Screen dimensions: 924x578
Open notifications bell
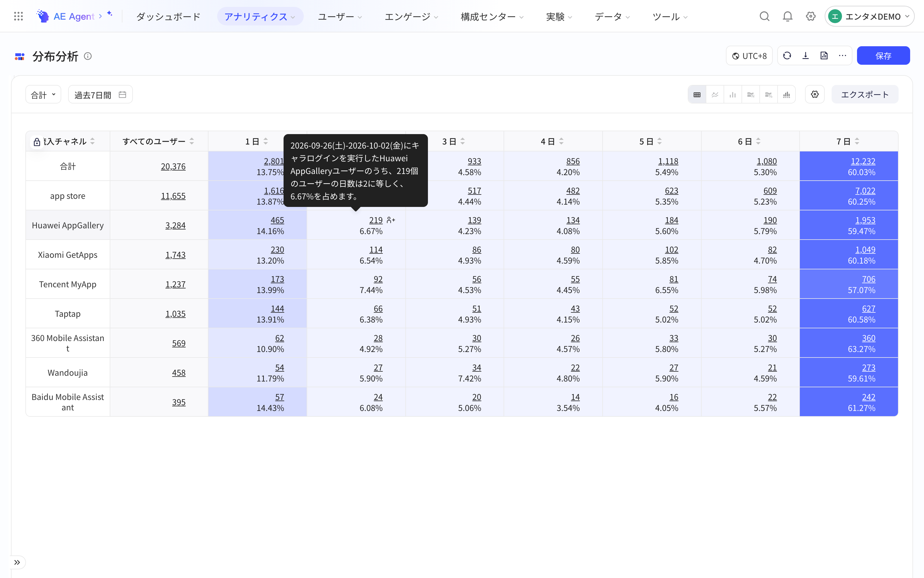(x=787, y=16)
